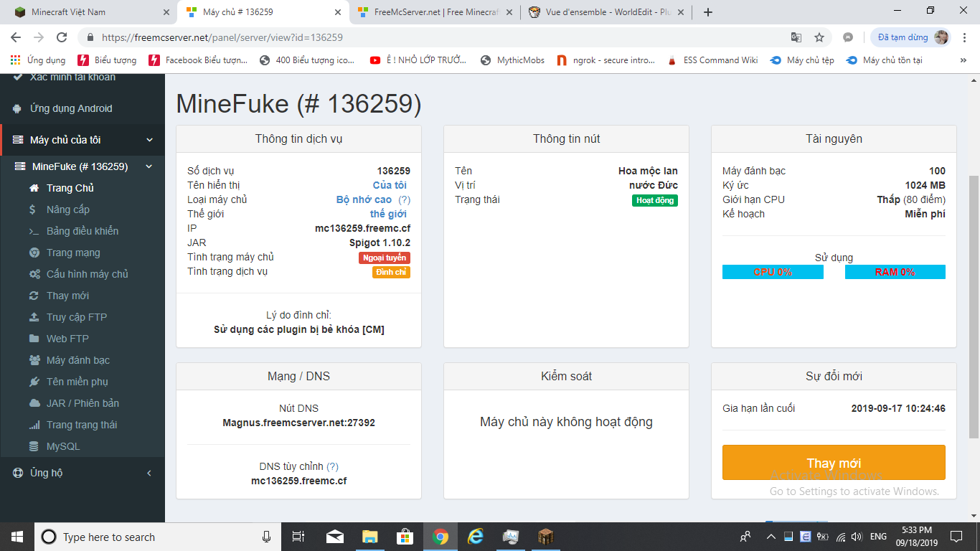Open the Biểu tượng bookmark
This screenshot has height=551, width=980.
107,60
